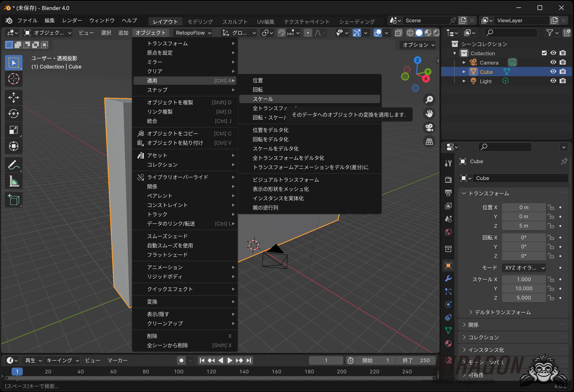Select the Rotate tool in toolbar
Viewport: 574px width, 392px height.
click(x=13, y=114)
